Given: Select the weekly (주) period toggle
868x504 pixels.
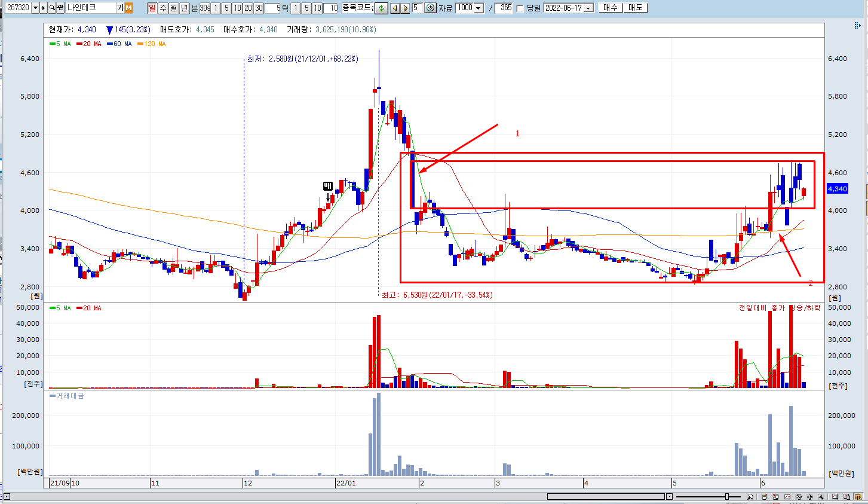Looking at the screenshot, I should [163, 8].
